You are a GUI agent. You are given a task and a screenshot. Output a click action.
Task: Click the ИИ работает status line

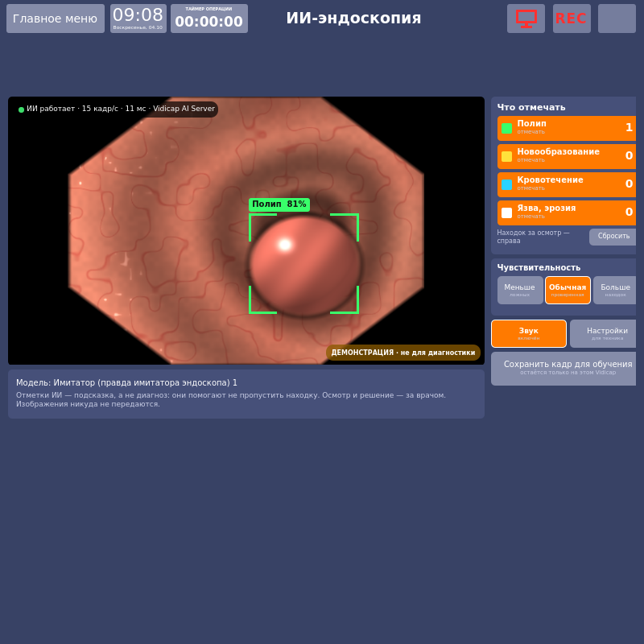(x=117, y=109)
